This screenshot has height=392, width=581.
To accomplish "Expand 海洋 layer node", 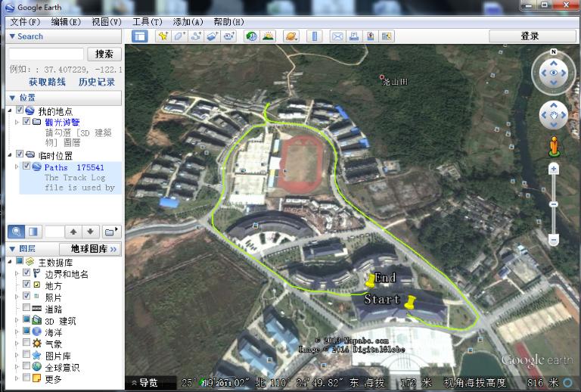I will pyautogui.click(x=17, y=331).
